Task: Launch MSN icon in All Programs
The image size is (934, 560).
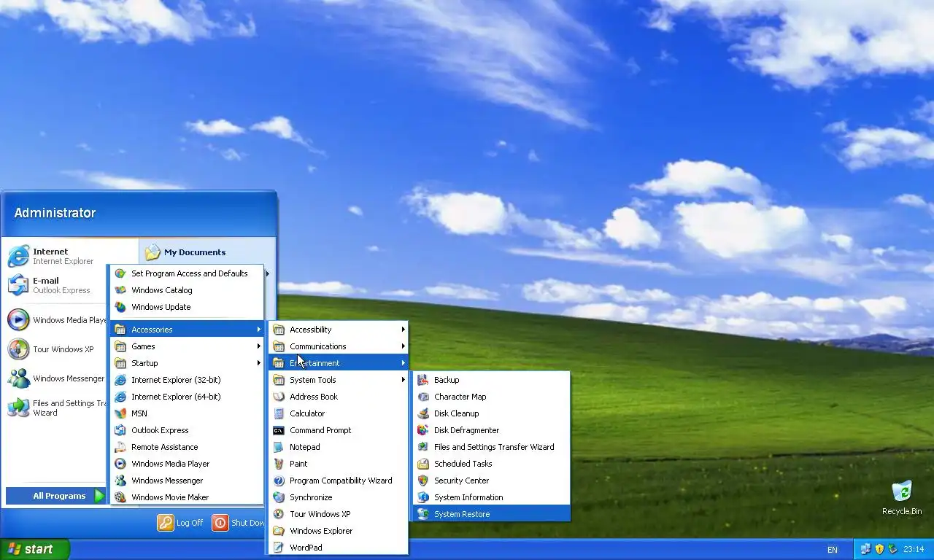Action: tap(120, 413)
